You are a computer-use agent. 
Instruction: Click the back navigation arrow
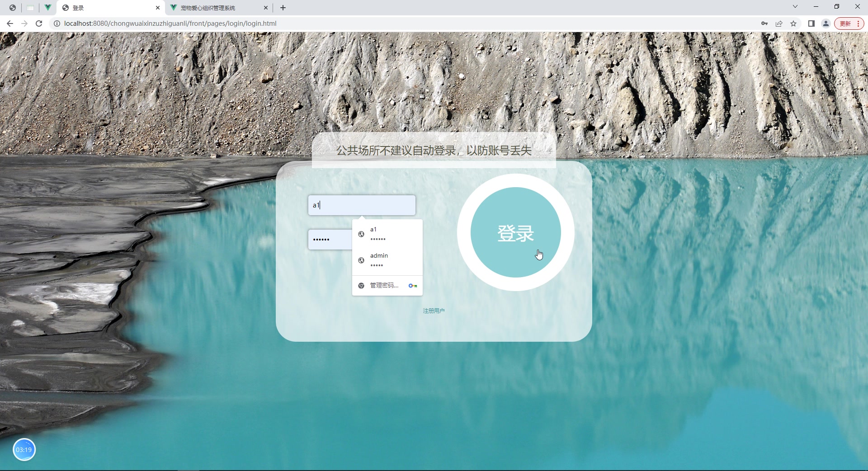pos(10,23)
